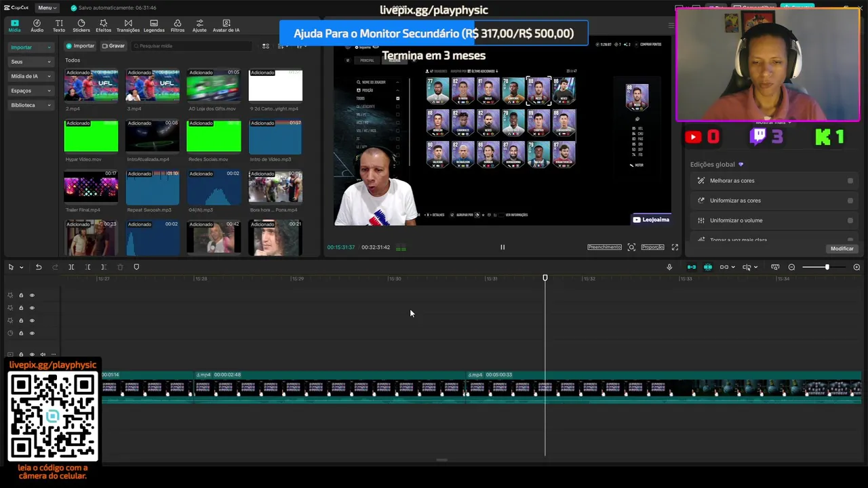Toggle auto snapping in timeline

pos(708,267)
